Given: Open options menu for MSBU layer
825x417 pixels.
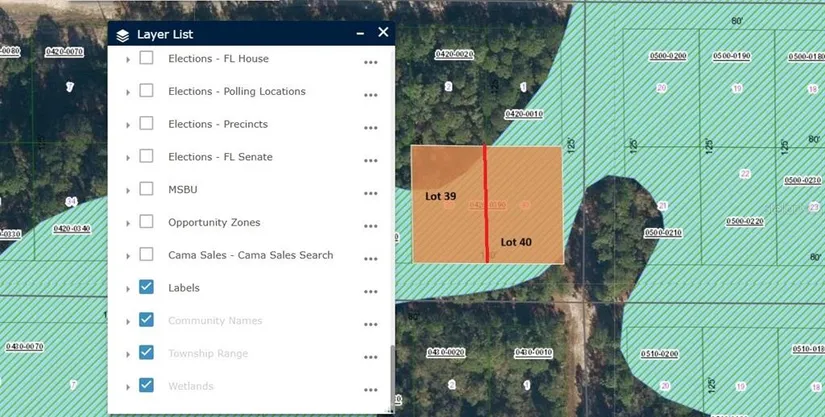Looking at the screenshot, I should 370,193.
